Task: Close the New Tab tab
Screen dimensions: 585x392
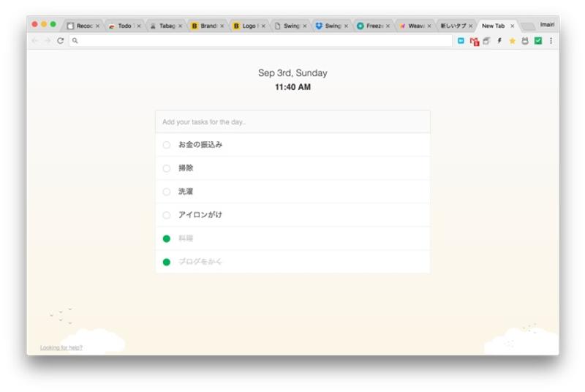Action: [x=513, y=26]
